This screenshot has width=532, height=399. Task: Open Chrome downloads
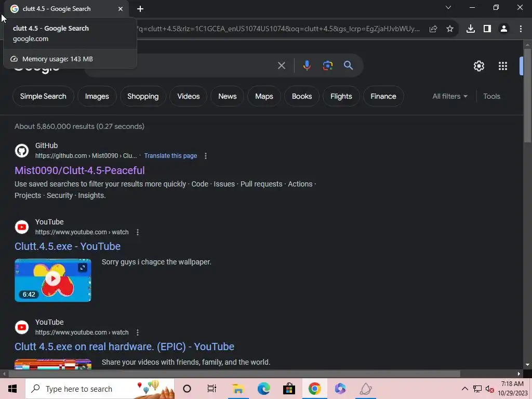pos(471,29)
